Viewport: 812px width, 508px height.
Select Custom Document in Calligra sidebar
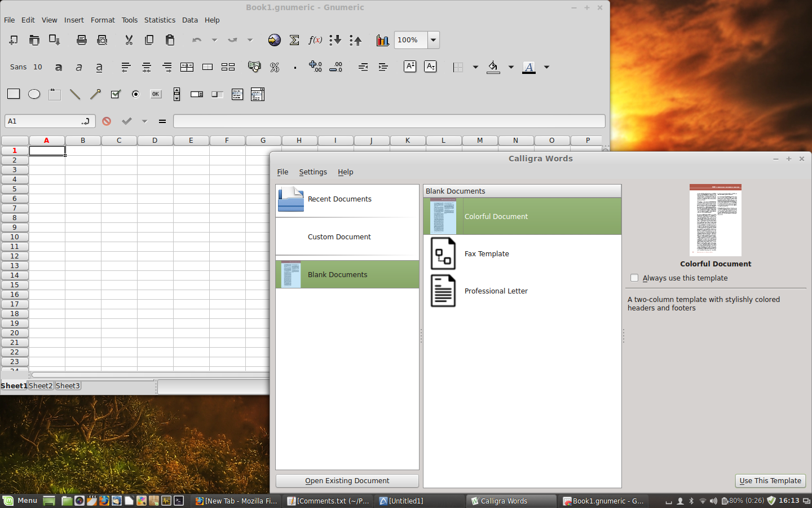click(347, 237)
